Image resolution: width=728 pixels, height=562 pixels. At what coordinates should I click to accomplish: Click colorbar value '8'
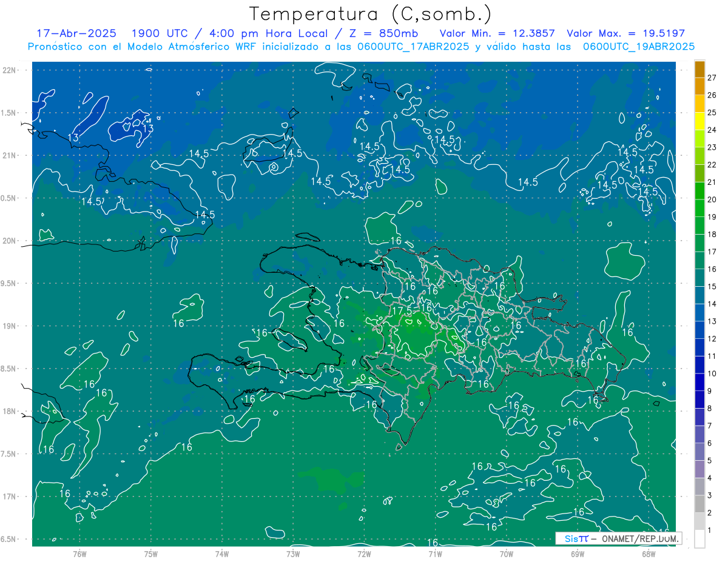pos(710,409)
